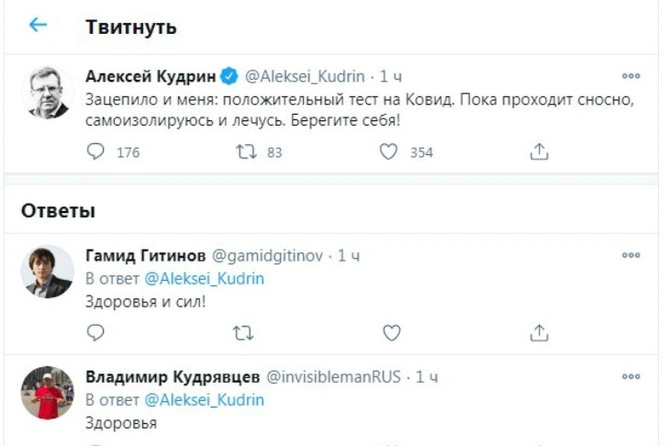
Task: Expand options for Кудрявцев's reply
Action: click(631, 376)
